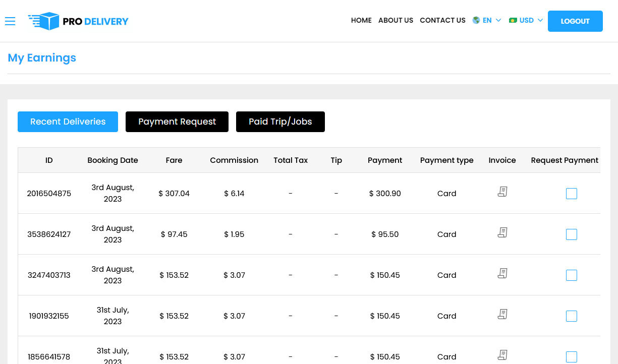The width and height of the screenshot is (618, 364).
Task: Click the Pro Delivery box logo
Action: (44, 21)
